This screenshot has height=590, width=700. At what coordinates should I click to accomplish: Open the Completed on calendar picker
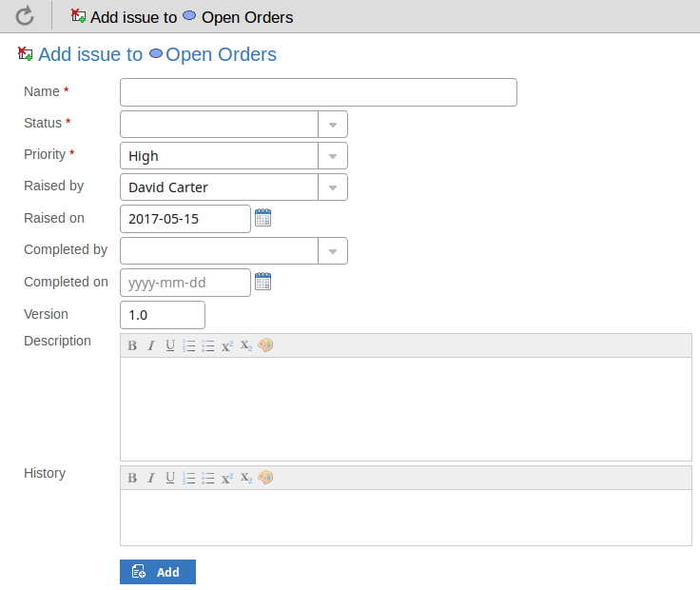[x=263, y=282]
